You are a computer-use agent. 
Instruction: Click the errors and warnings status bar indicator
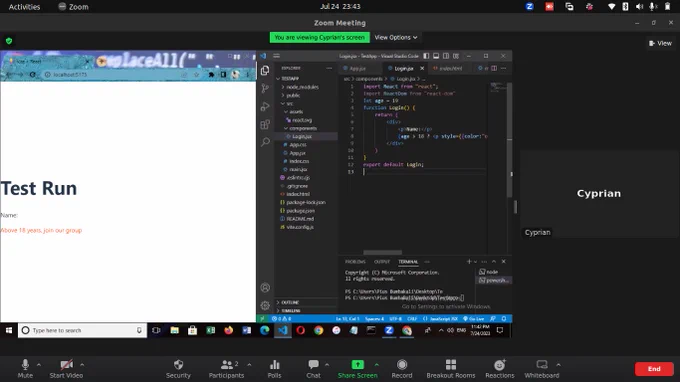coord(281,319)
